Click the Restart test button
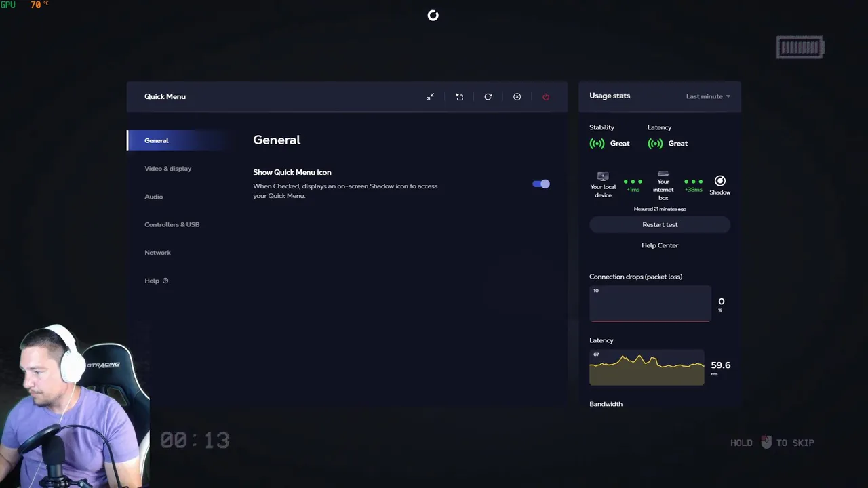Viewport: 868px width, 488px height. pos(660,225)
